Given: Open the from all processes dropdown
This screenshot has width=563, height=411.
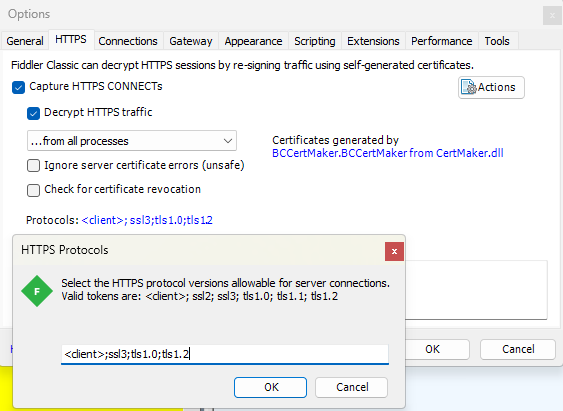Looking at the screenshot, I should point(132,141).
